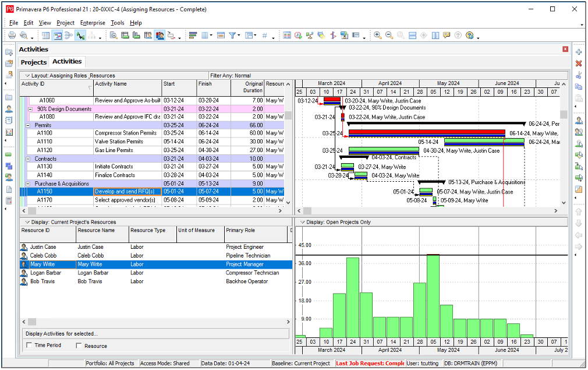Tick the Time Period checkbox

tap(29, 345)
